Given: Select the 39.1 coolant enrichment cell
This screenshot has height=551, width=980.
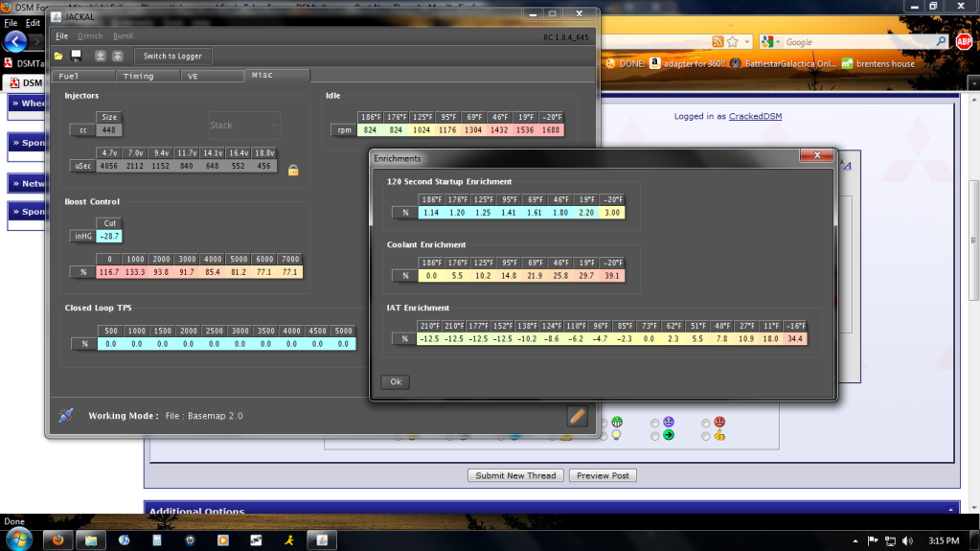Looking at the screenshot, I should (612, 276).
